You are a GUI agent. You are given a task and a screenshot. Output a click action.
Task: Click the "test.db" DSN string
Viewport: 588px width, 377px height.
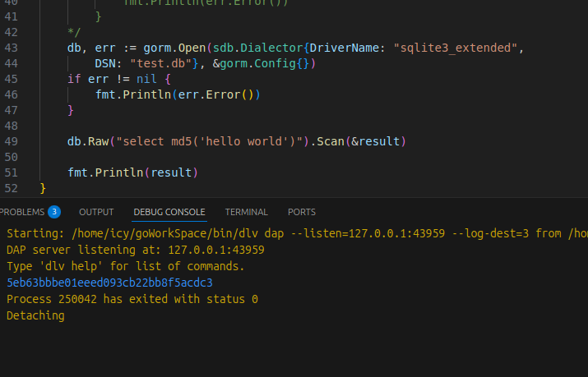[161, 63]
